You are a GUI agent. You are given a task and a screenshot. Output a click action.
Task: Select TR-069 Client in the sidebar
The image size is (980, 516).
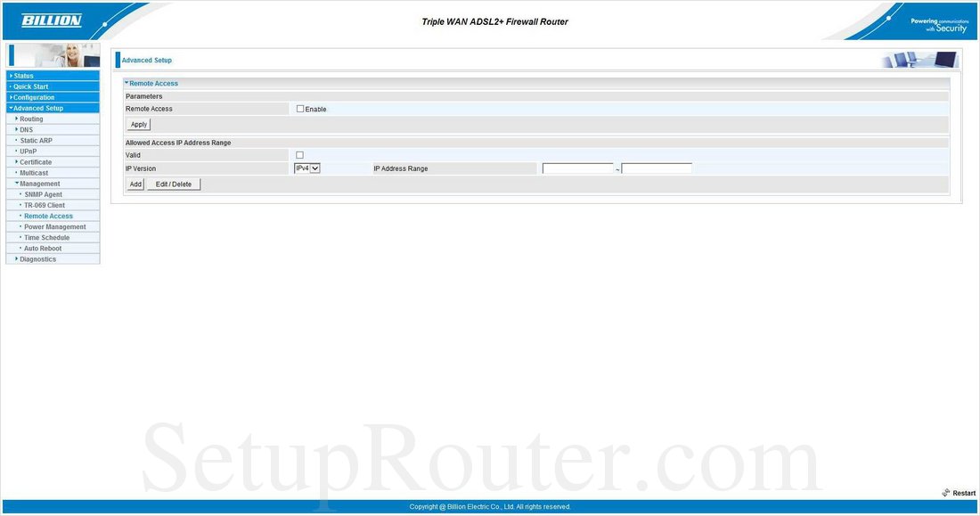[46, 204]
